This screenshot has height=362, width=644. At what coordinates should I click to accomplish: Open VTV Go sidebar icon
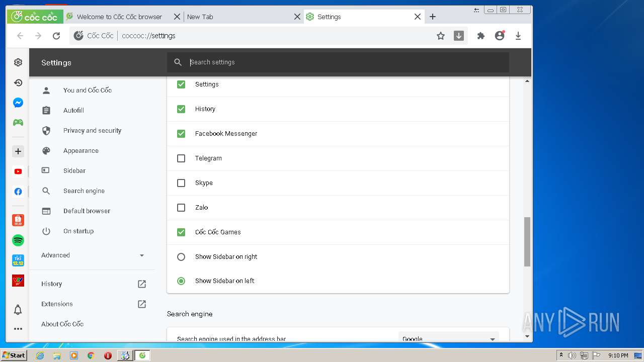tap(18, 281)
